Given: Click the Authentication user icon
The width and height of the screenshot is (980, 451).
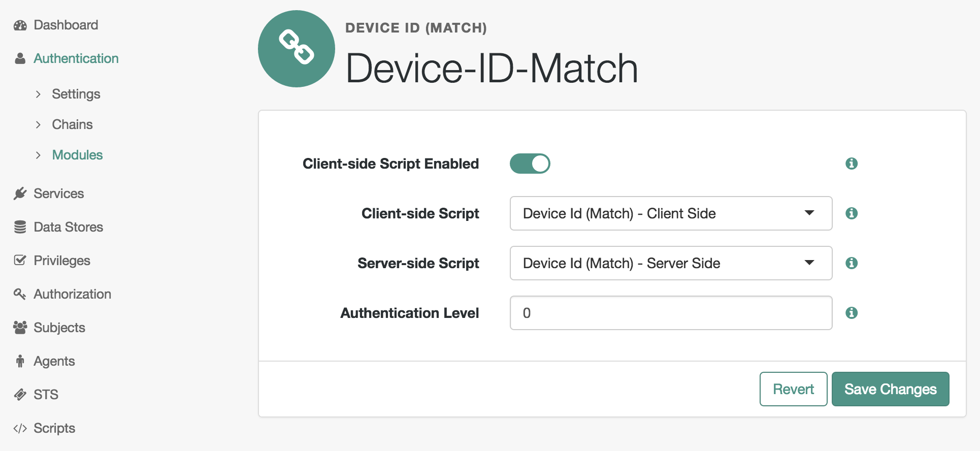Looking at the screenshot, I should coord(20,59).
